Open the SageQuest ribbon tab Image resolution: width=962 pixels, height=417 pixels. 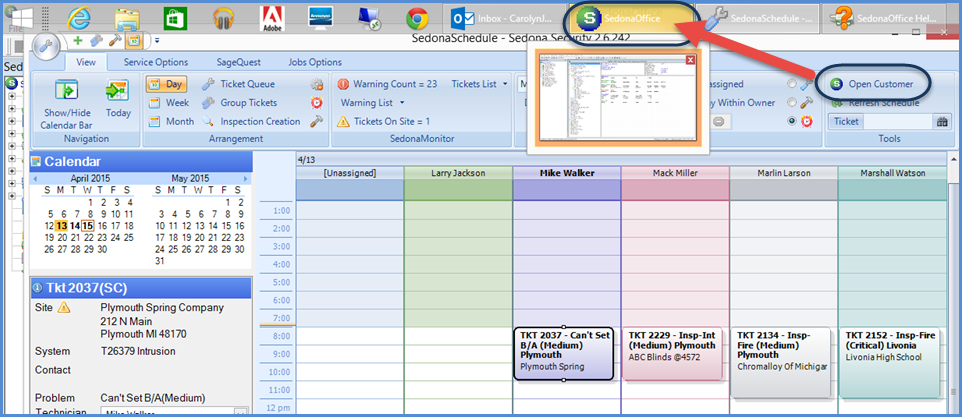[239, 62]
